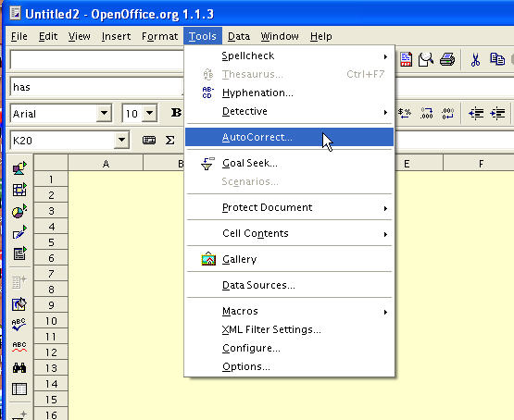Open the Edit menu
514x420 pixels.
pos(48,36)
